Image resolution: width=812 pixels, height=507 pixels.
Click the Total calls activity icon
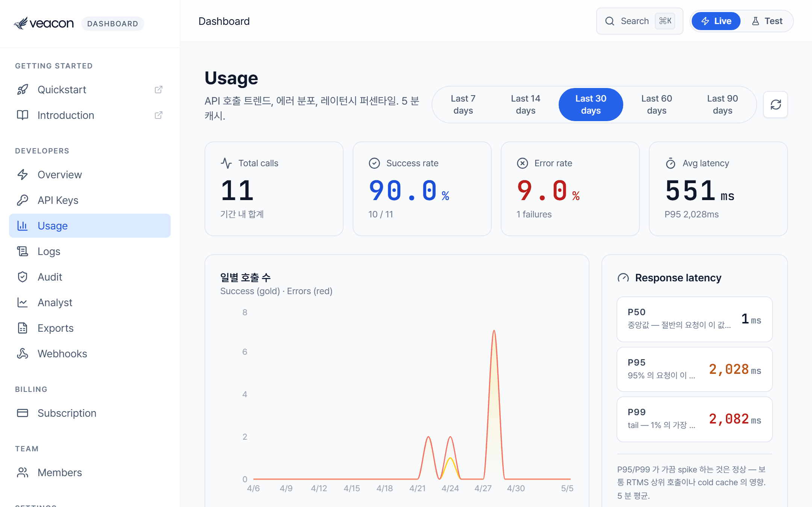(x=226, y=163)
